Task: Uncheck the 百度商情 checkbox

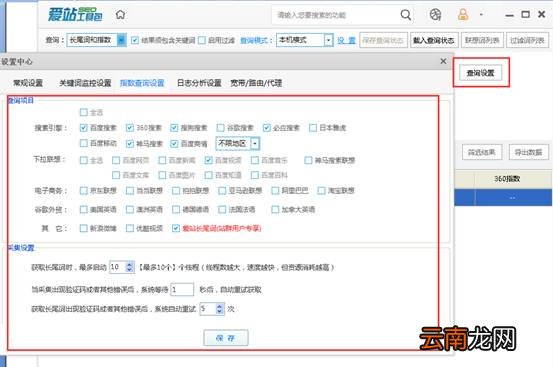Action: (x=174, y=143)
